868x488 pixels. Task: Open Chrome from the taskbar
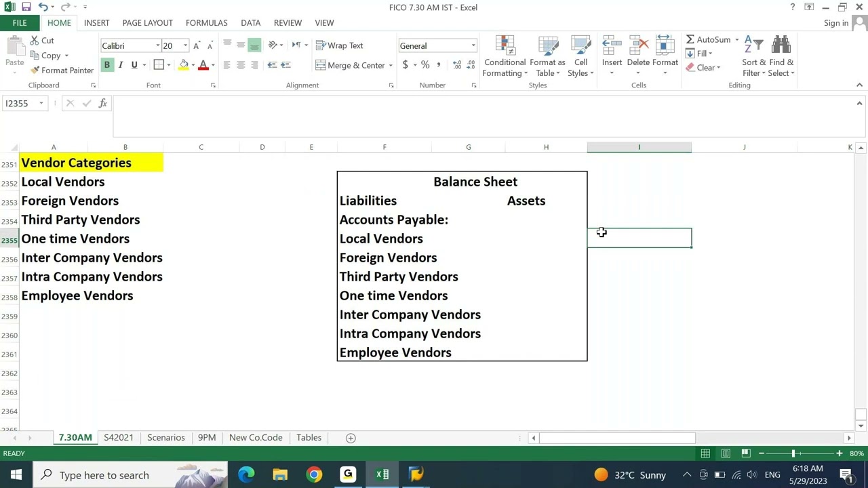pos(314,475)
